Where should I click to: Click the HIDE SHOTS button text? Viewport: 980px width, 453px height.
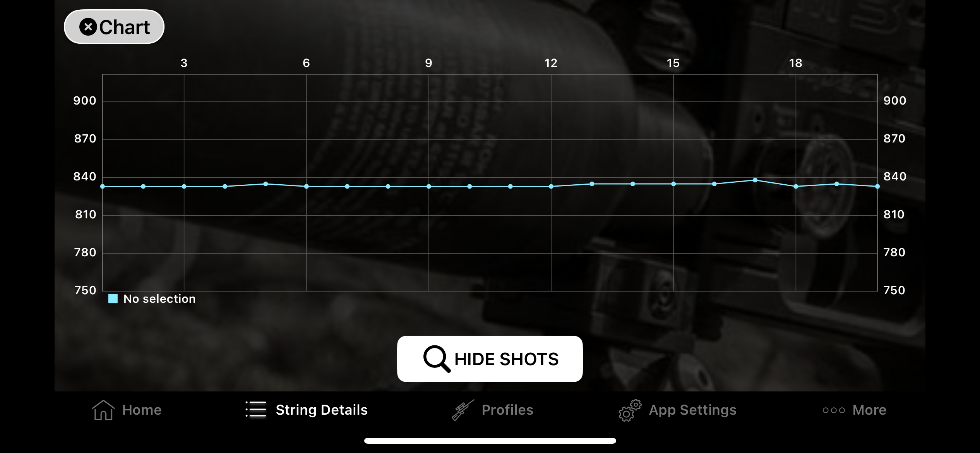(506, 359)
